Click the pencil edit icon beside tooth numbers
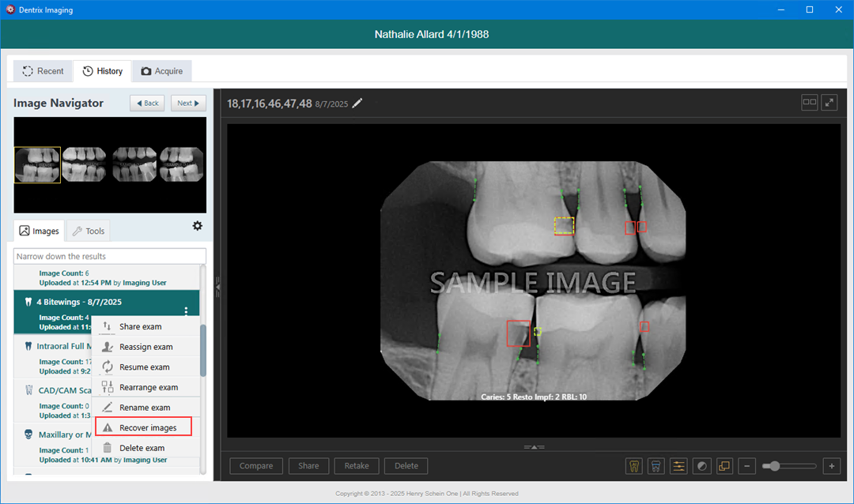 tap(357, 103)
